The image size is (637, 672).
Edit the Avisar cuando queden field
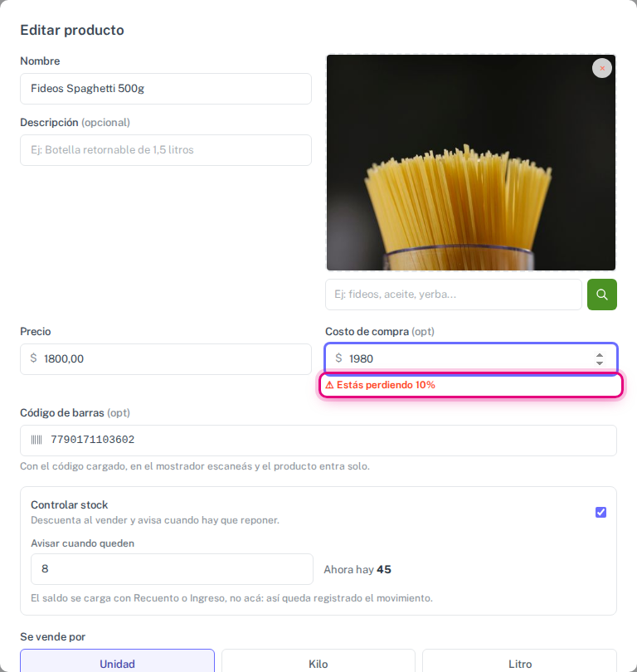point(172,569)
